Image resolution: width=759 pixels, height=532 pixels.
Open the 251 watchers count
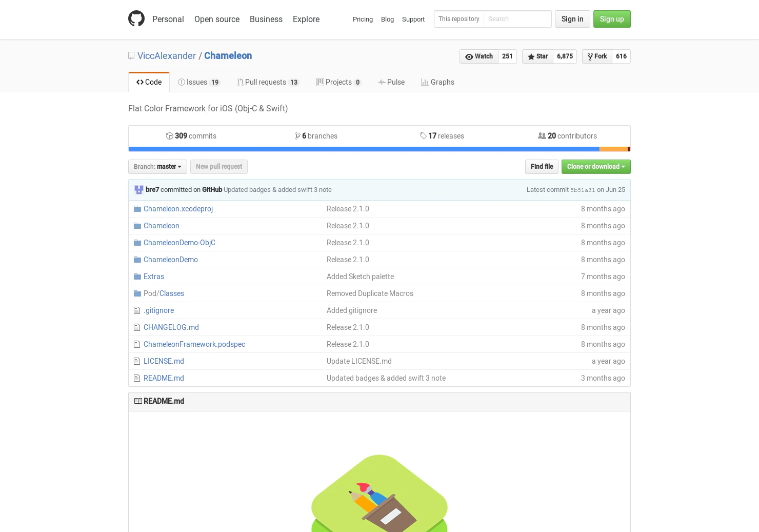[507, 56]
